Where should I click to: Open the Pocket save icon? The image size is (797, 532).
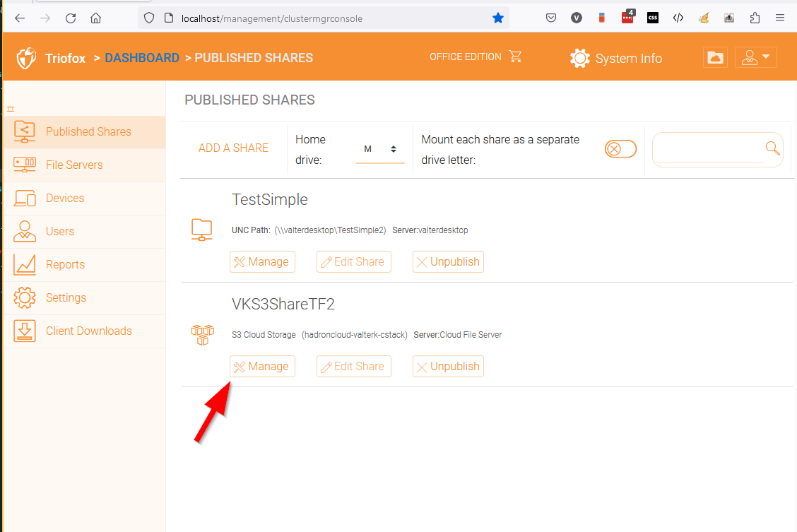click(551, 18)
